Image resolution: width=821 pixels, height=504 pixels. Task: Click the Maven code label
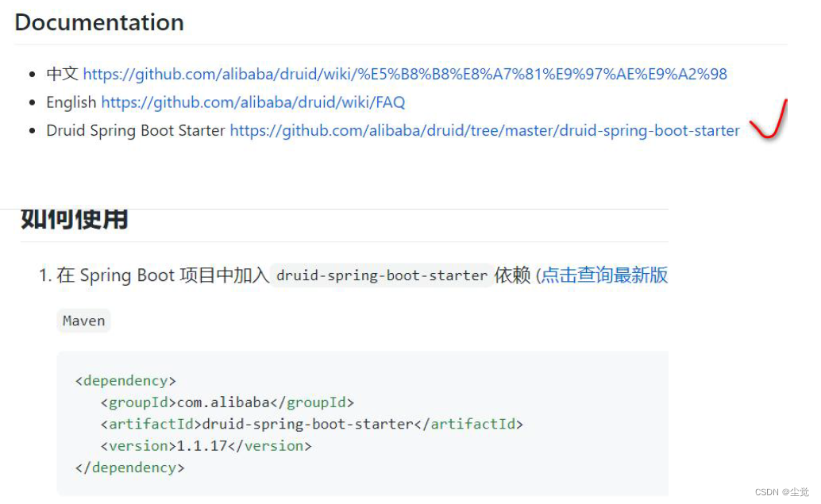pos(84,321)
